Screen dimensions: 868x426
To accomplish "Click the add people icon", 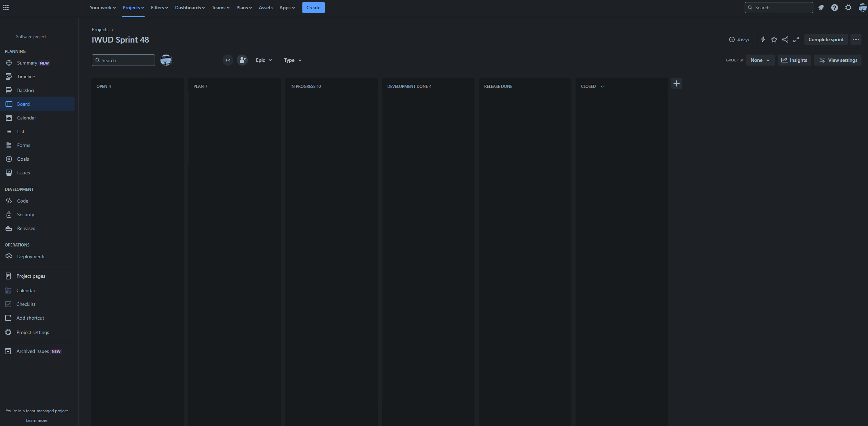I will click(242, 60).
